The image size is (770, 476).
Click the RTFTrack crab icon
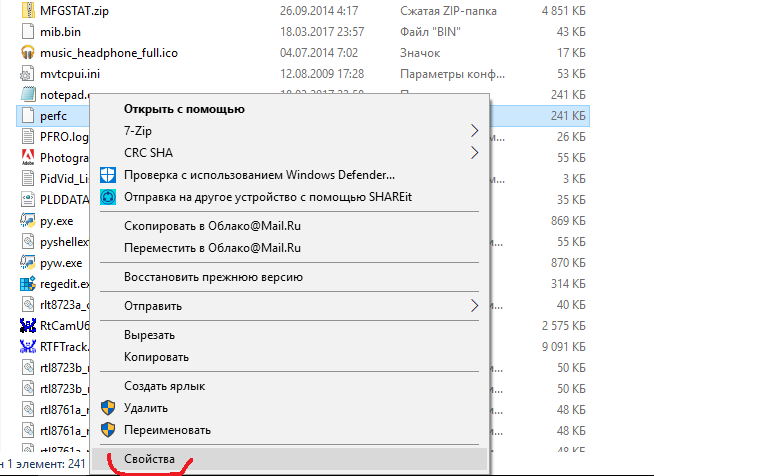click(x=28, y=347)
